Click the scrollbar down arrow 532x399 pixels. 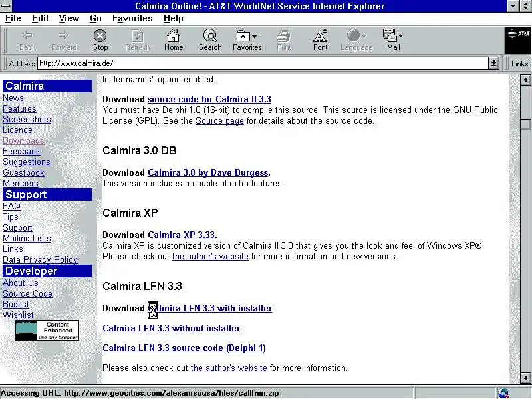[525, 378]
